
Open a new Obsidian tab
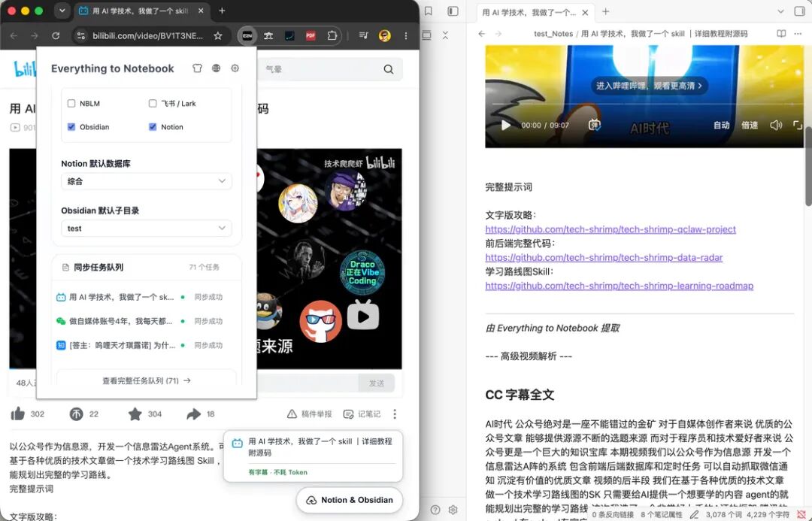coord(605,11)
